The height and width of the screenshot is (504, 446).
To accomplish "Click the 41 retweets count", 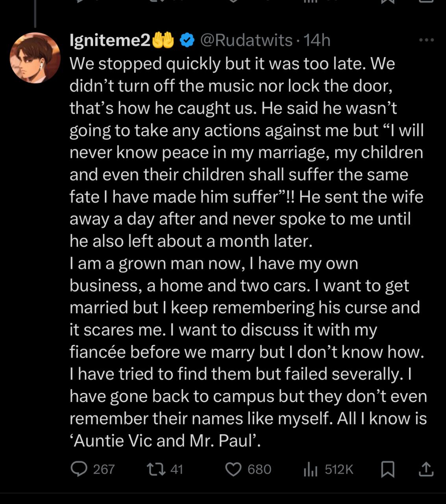I will (x=177, y=469).
